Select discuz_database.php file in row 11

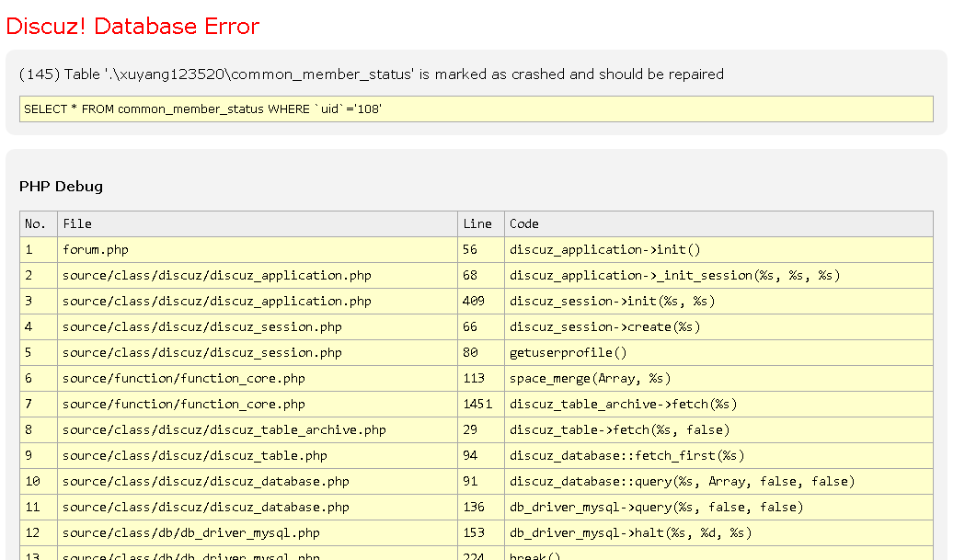point(258,508)
